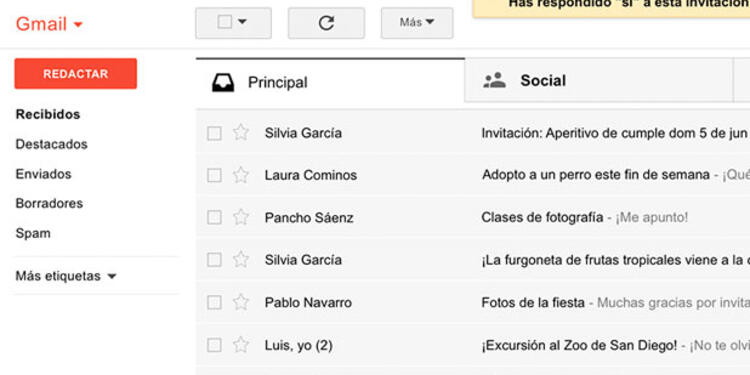750x375 pixels.
Task: Tick the Pancho Sáenz email checkbox
Action: [214, 218]
